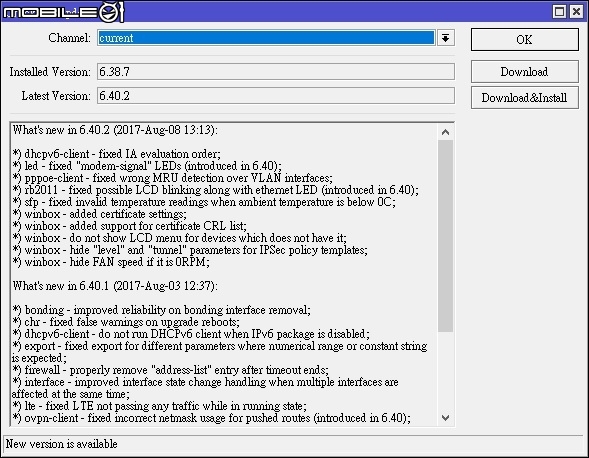589x458 pixels.
Task: Click "winbox - added certificate settings" line
Action: [x=100, y=214]
